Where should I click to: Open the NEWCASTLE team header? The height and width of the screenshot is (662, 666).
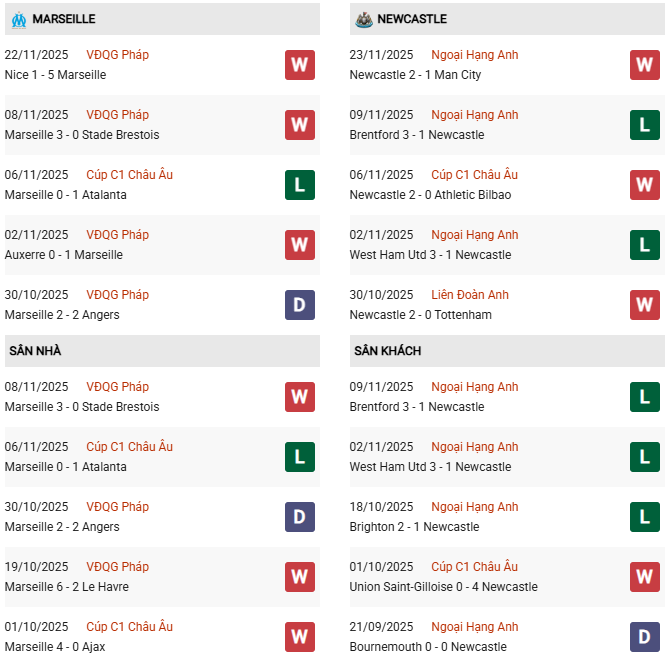click(x=412, y=19)
